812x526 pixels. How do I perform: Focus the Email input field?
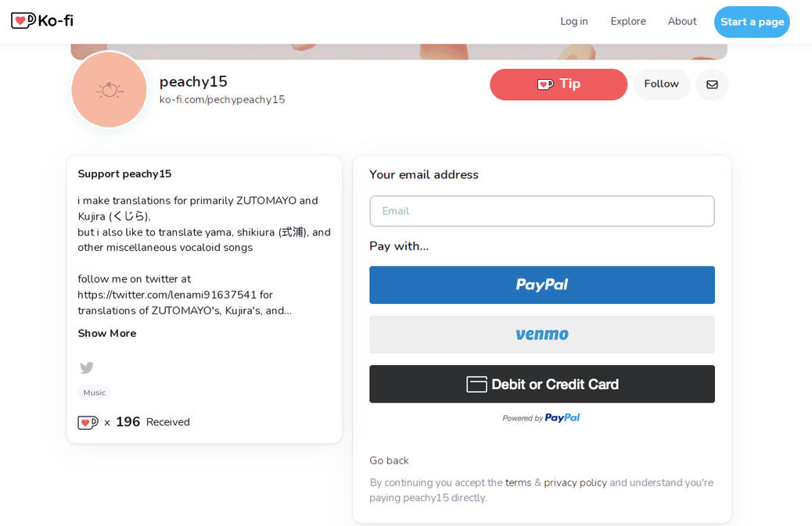542,211
